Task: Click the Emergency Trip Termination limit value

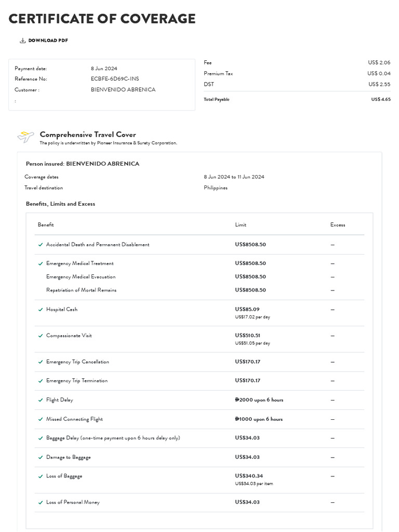Action: (248, 381)
